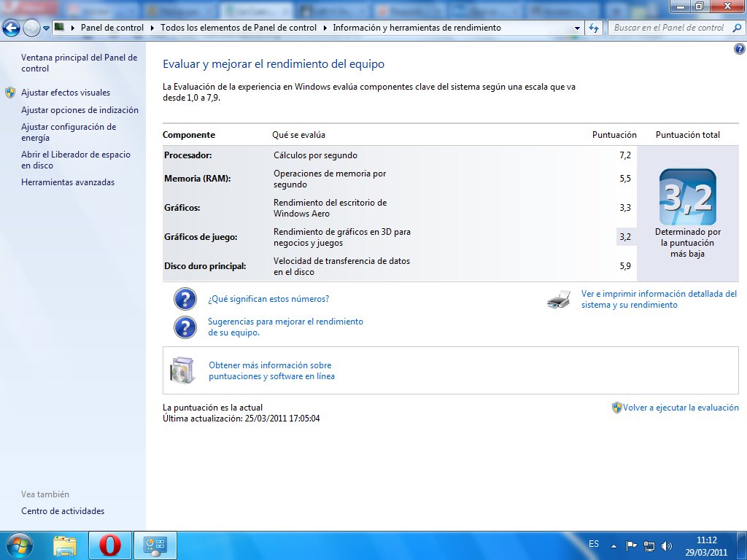Select Información y herramientas de rendimiento breadcrumb
This screenshot has width=747, height=560.
(417, 28)
